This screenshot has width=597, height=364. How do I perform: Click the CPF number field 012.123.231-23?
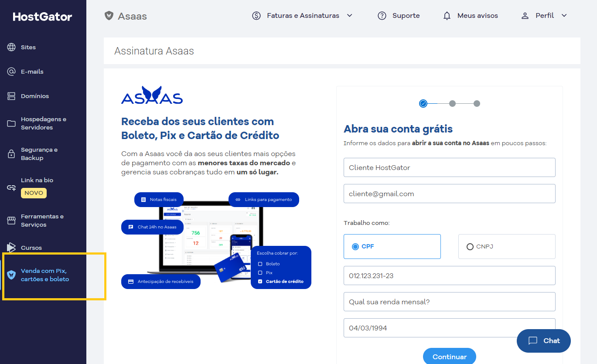[x=449, y=276]
